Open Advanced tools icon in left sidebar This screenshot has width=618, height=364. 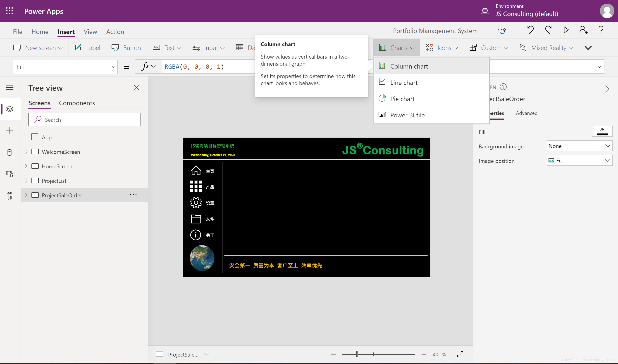point(10,196)
